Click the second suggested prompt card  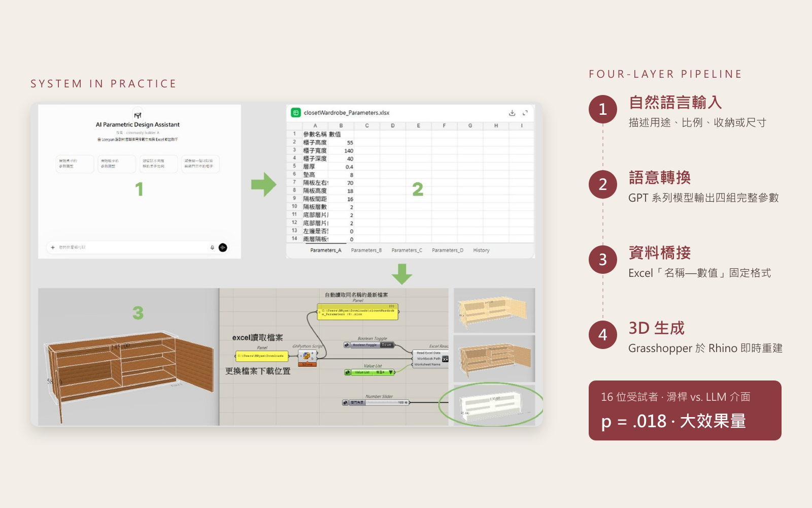click(117, 164)
